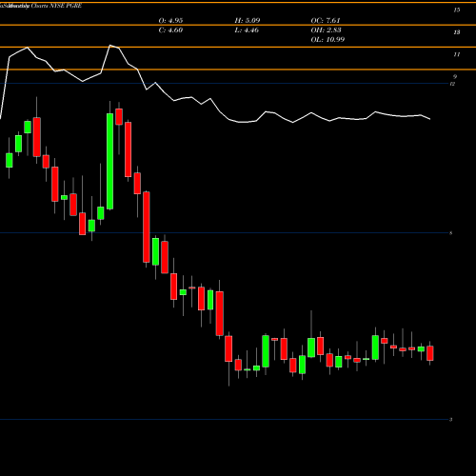Click the low value "L: 4.46"
476x476 pixels.
[x=247, y=30]
